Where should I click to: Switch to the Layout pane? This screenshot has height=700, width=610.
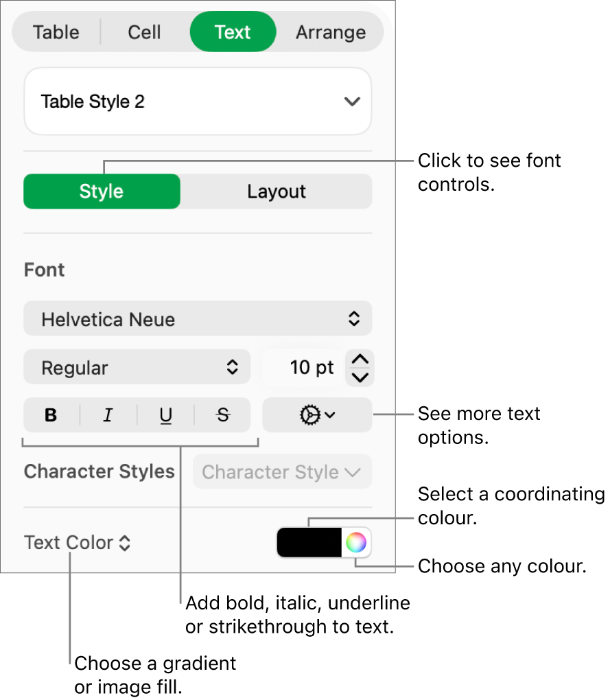276,191
